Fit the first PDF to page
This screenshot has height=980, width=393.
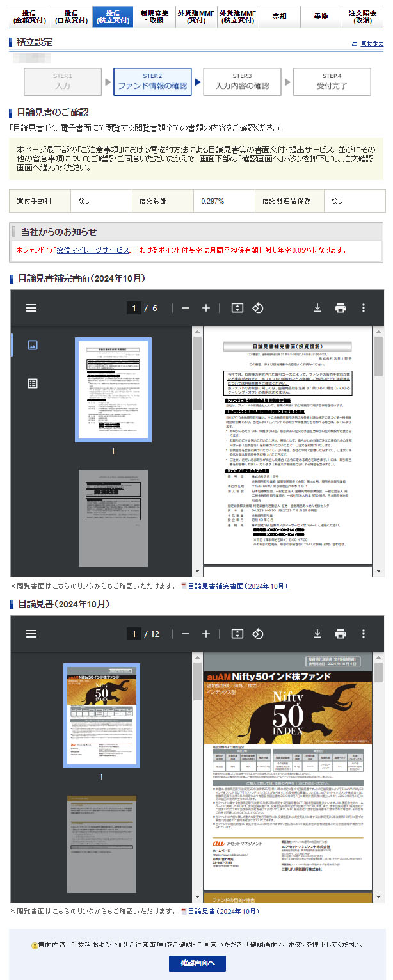pyautogui.click(x=237, y=308)
